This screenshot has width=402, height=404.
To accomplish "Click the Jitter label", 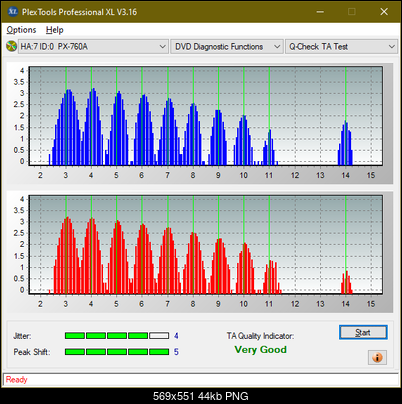I will 22,336.
